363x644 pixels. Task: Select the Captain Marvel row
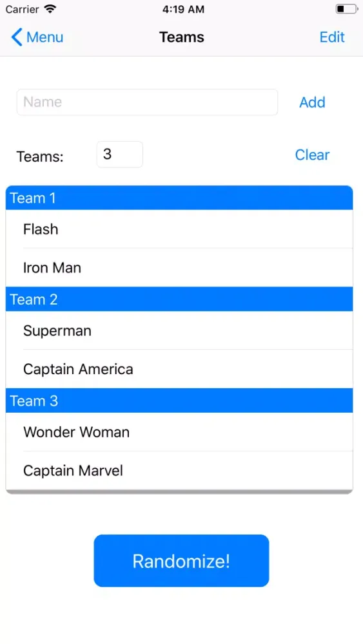click(x=179, y=471)
